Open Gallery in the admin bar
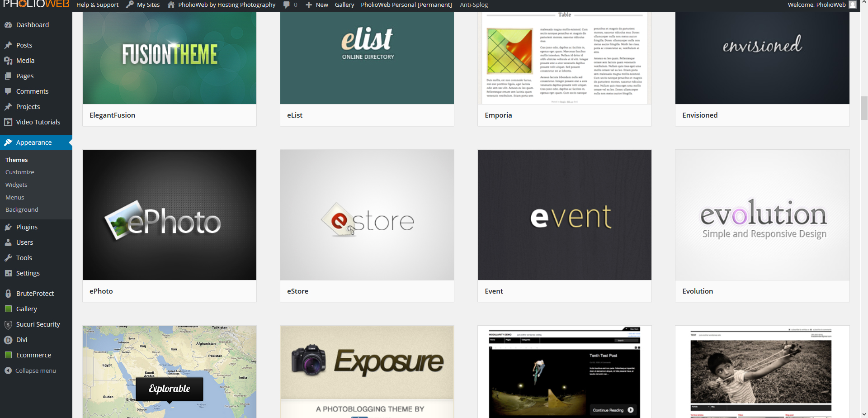Screen dimensions: 868x418 (x=344, y=5)
